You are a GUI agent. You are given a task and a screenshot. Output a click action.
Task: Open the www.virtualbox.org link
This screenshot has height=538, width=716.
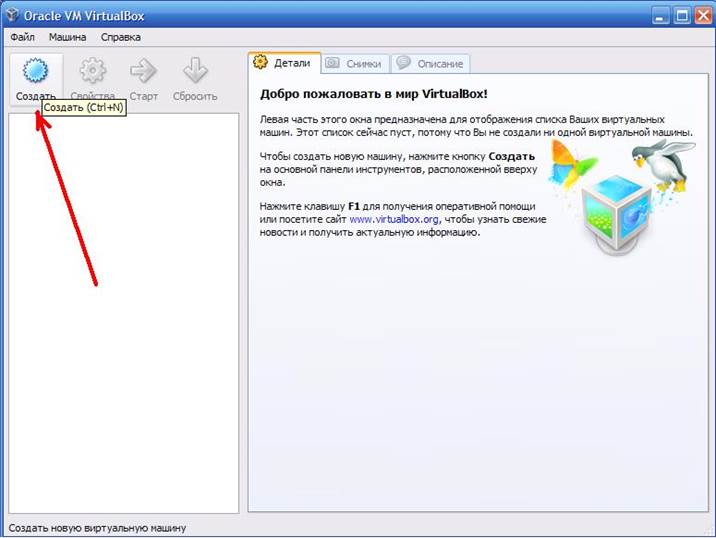coord(394,219)
